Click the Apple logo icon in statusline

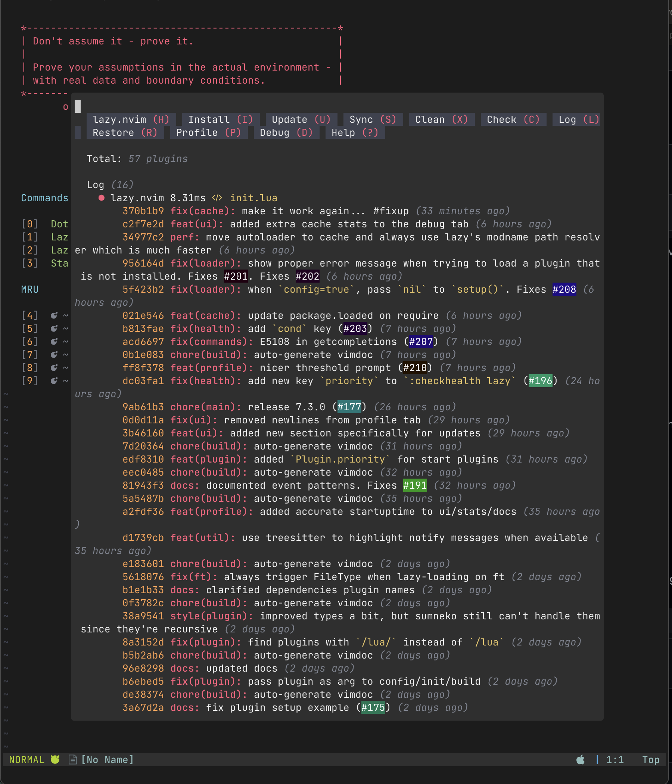coord(581,760)
